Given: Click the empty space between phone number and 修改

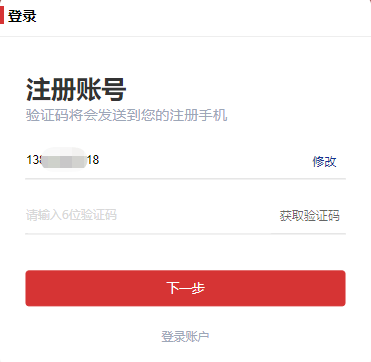Looking at the screenshot, I should (205, 161).
